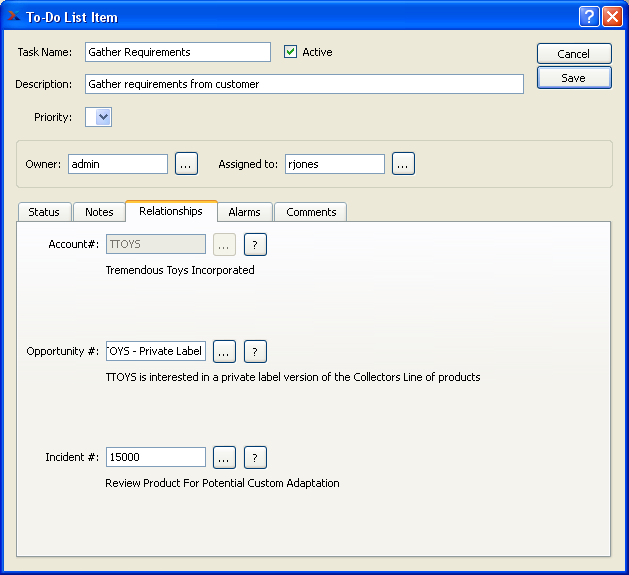Toggle the Active checkbox
The image size is (629, 575).
coord(290,52)
